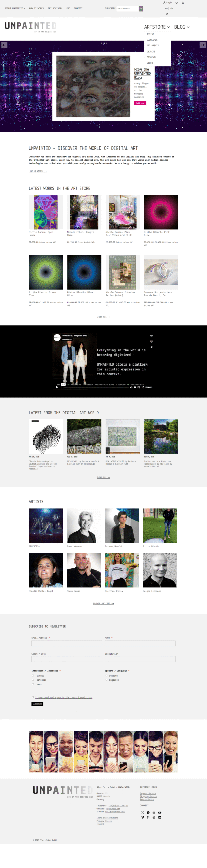Open the LinkedIn icon in footer
The image size is (207, 868).
(160, 817)
